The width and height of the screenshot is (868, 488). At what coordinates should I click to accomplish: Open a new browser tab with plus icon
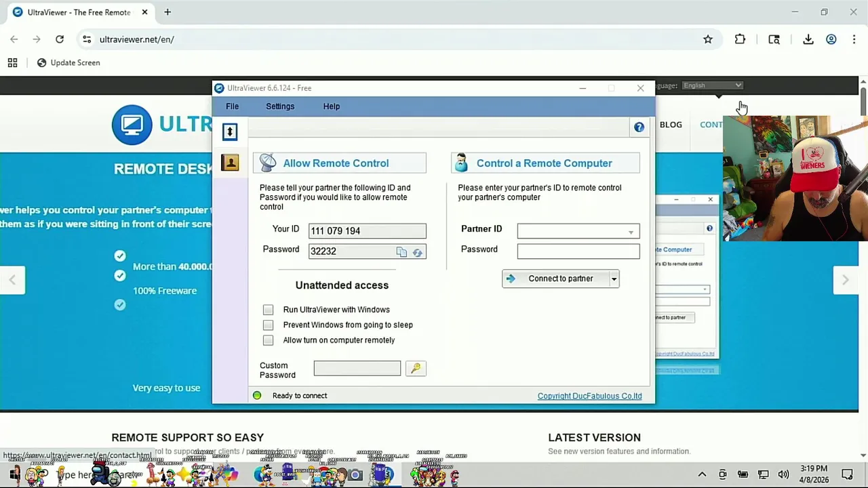coord(167,12)
